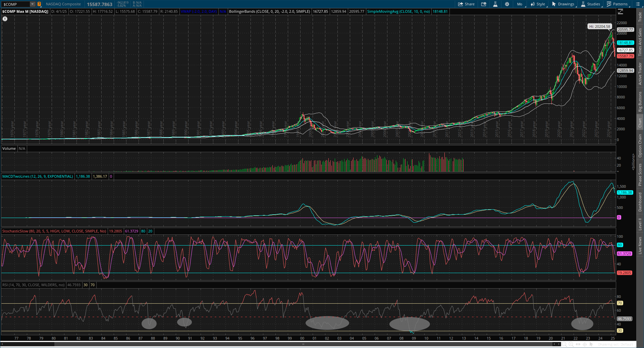Open the Mo timeframe selector
Screen dimensions: 644x348
pos(519,4)
